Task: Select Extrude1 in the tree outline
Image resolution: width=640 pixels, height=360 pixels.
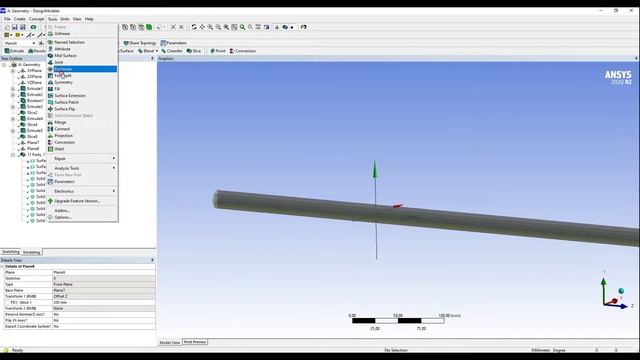Action: pos(35,89)
